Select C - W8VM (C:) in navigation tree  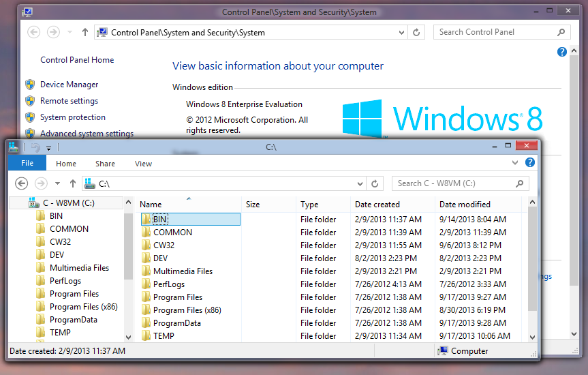point(68,202)
